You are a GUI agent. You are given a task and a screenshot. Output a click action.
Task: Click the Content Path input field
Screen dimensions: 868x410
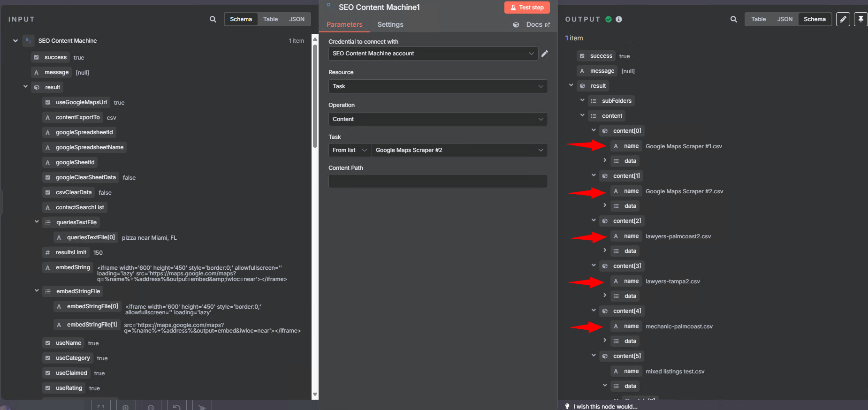pyautogui.click(x=437, y=181)
